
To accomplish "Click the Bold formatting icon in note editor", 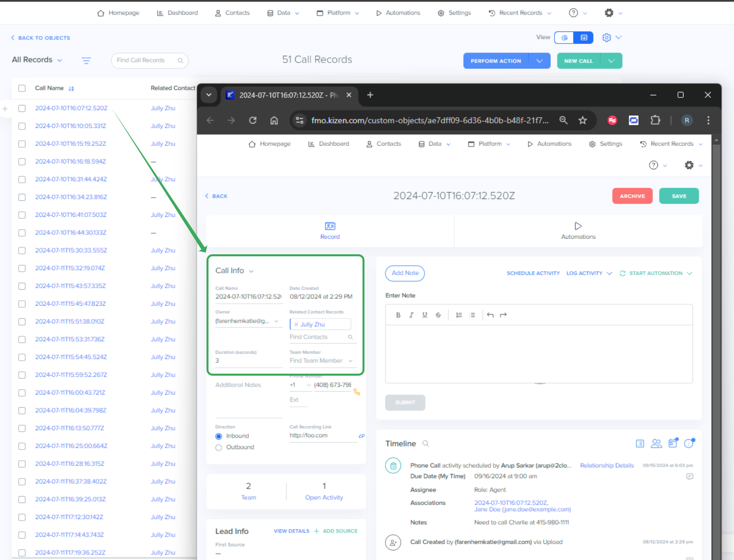I will (x=398, y=315).
